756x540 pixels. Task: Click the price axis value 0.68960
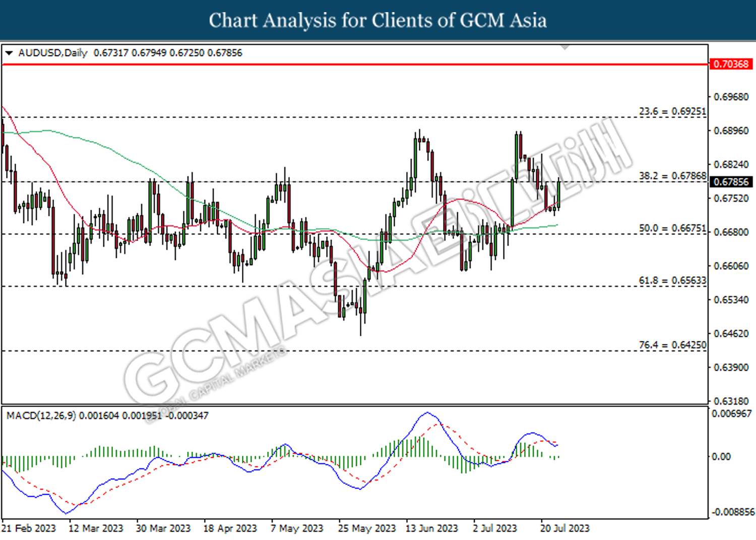click(731, 131)
